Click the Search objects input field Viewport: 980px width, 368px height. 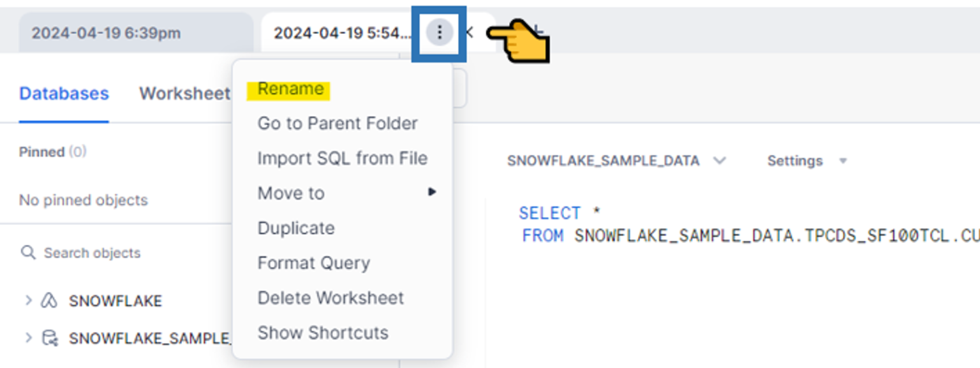(91, 253)
